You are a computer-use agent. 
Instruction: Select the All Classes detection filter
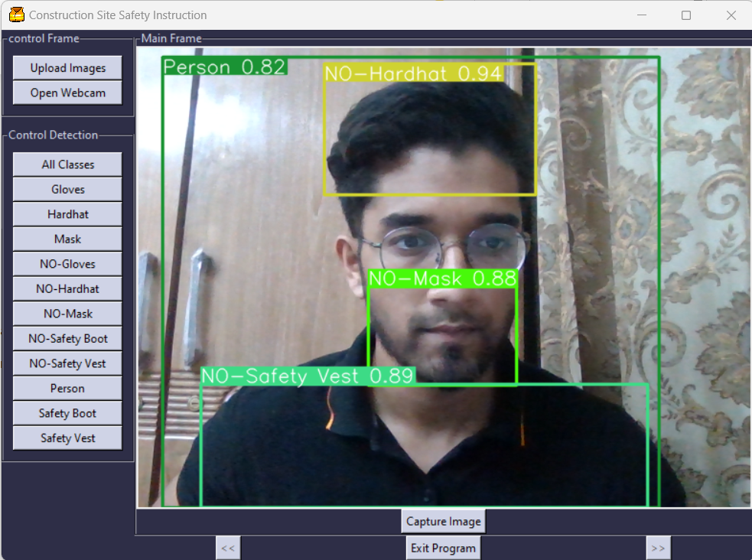68,164
